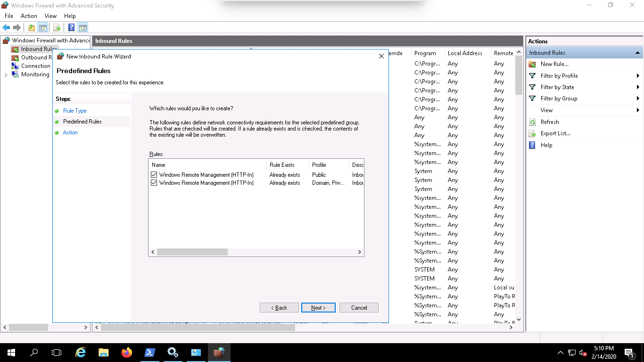Show hidden system tray icons
The image size is (644, 362).
[561, 353]
